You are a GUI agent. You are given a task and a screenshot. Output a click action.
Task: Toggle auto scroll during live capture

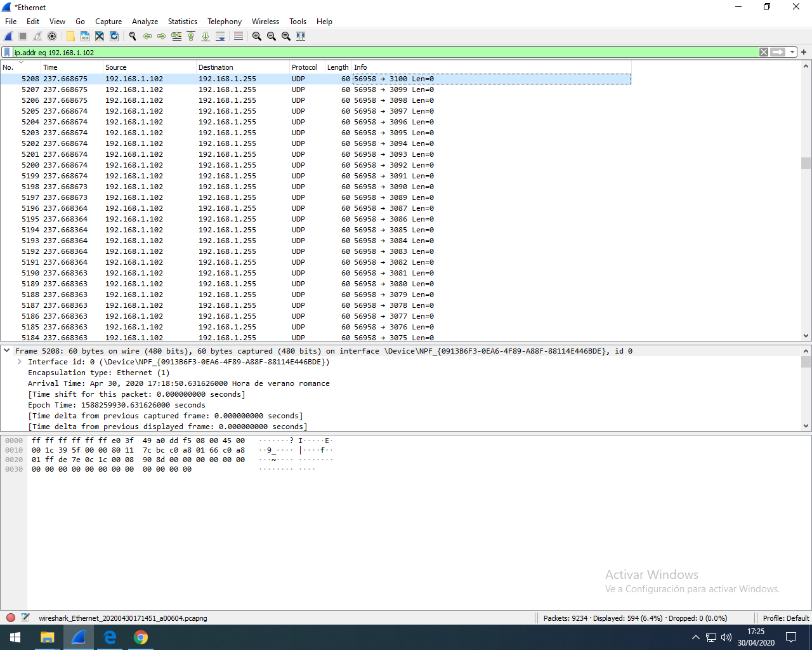pos(220,36)
